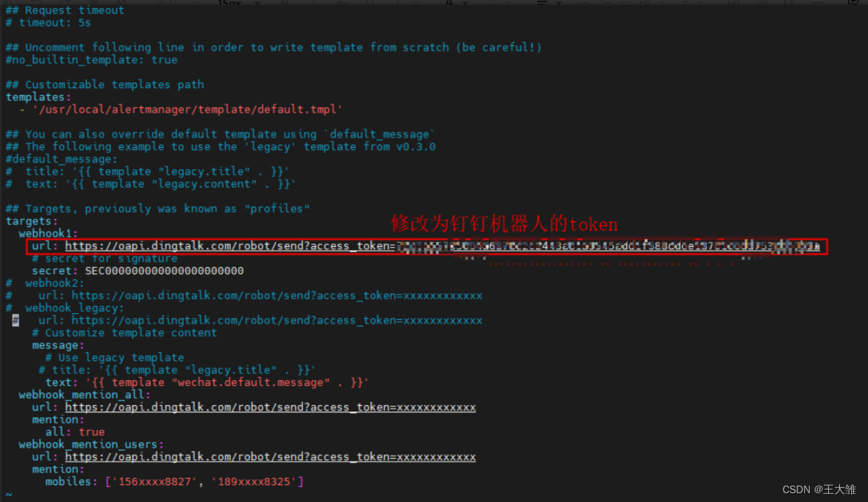Place cursor on 'message:' key
This screenshot has height=502, width=868.
pos(58,345)
